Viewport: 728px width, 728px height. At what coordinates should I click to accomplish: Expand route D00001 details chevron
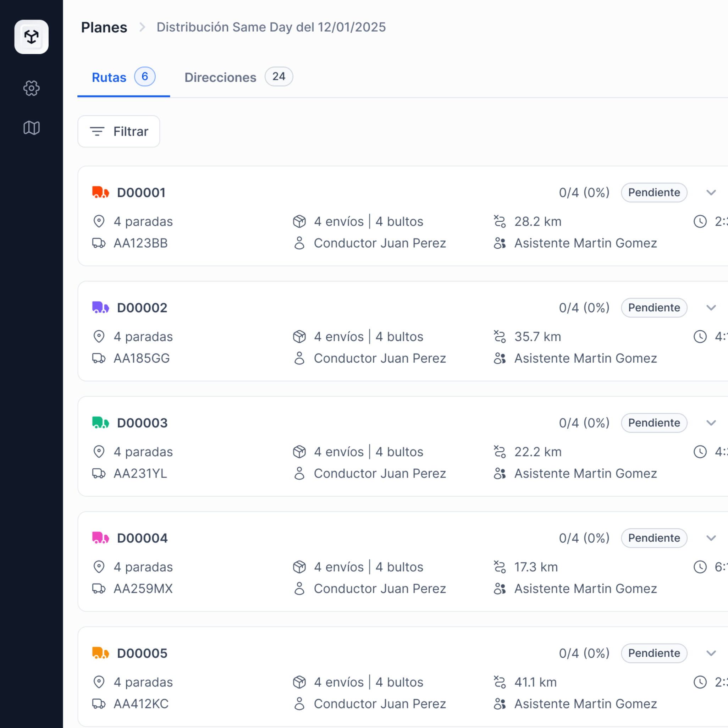pyautogui.click(x=711, y=193)
